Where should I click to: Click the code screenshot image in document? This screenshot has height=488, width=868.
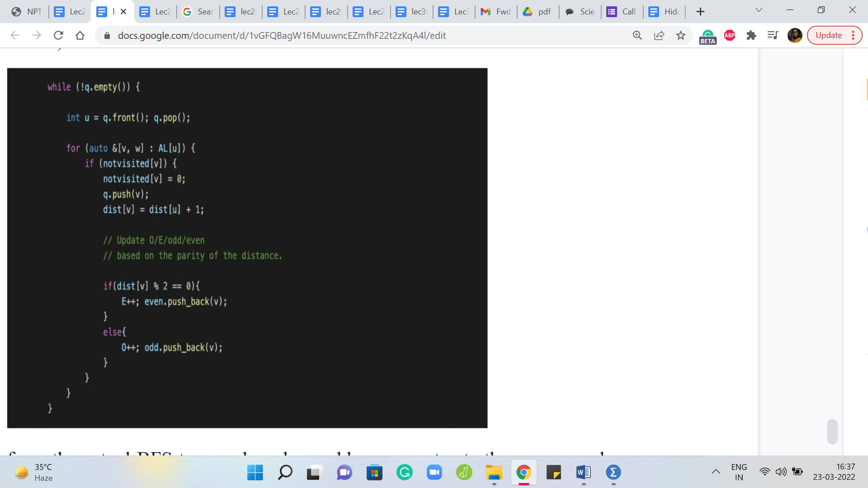click(x=247, y=248)
